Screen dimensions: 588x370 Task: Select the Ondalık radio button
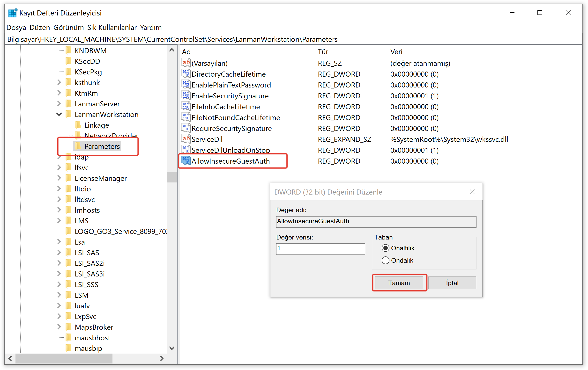[385, 261]
